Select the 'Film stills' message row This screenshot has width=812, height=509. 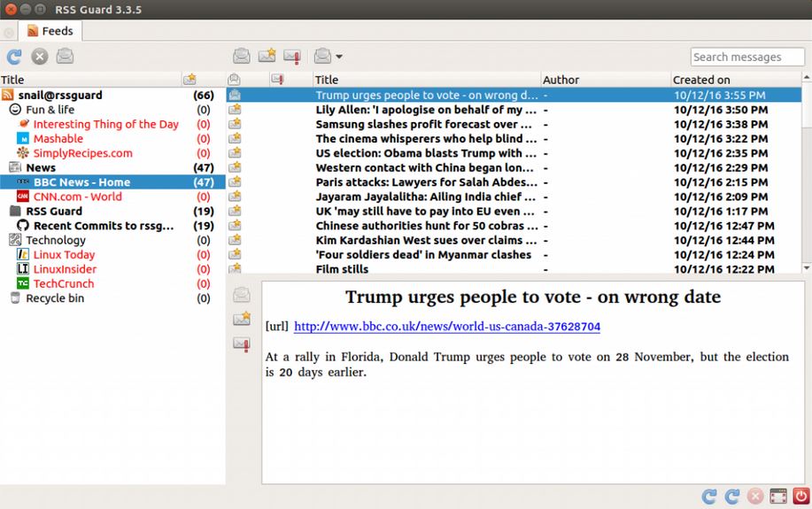[x=514, y=268]
